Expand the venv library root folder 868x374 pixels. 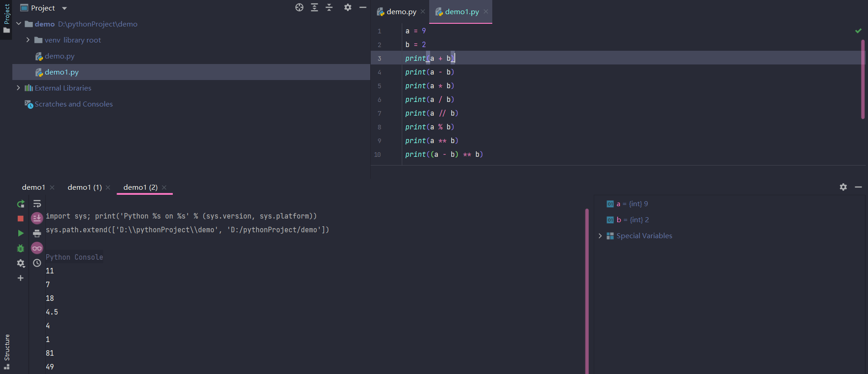tap(28, 40)
